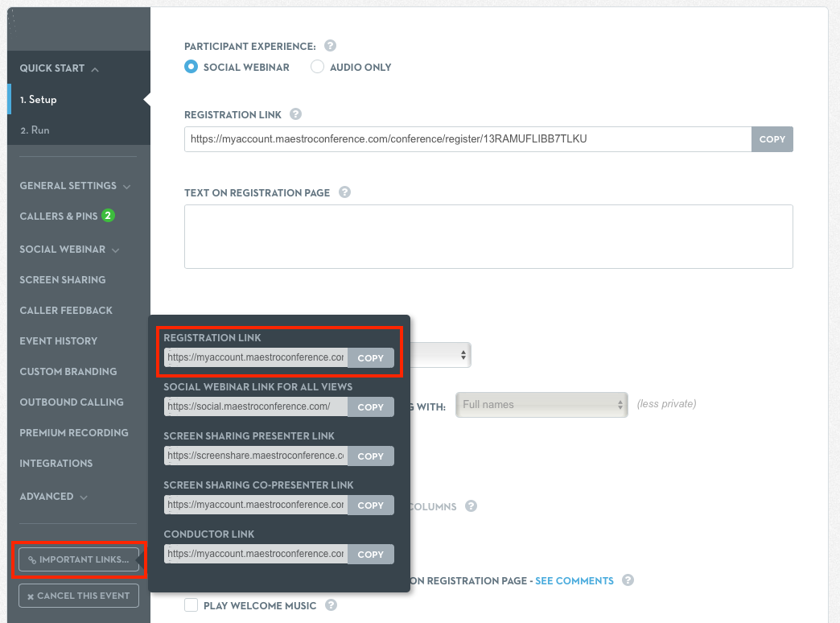Copy the main registration link

click(772, 139)
